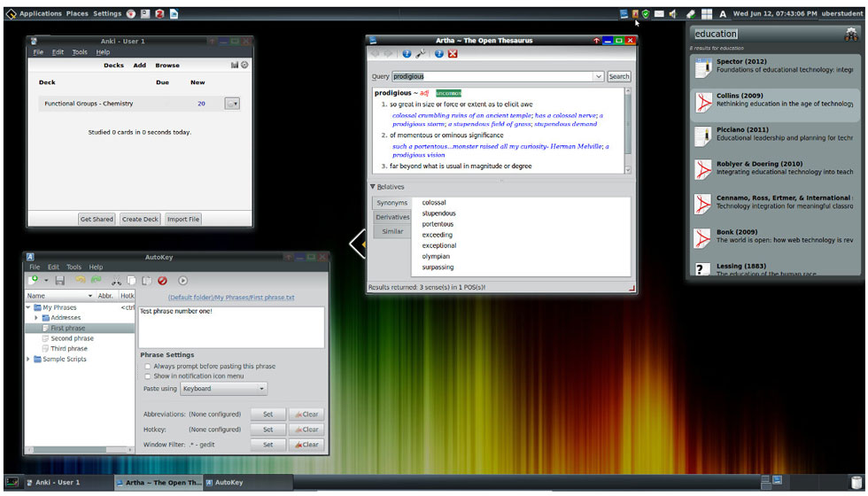Open the 'Paste using' Keyboard dropdown
The image size is (868, 496).
coord(223,389)
